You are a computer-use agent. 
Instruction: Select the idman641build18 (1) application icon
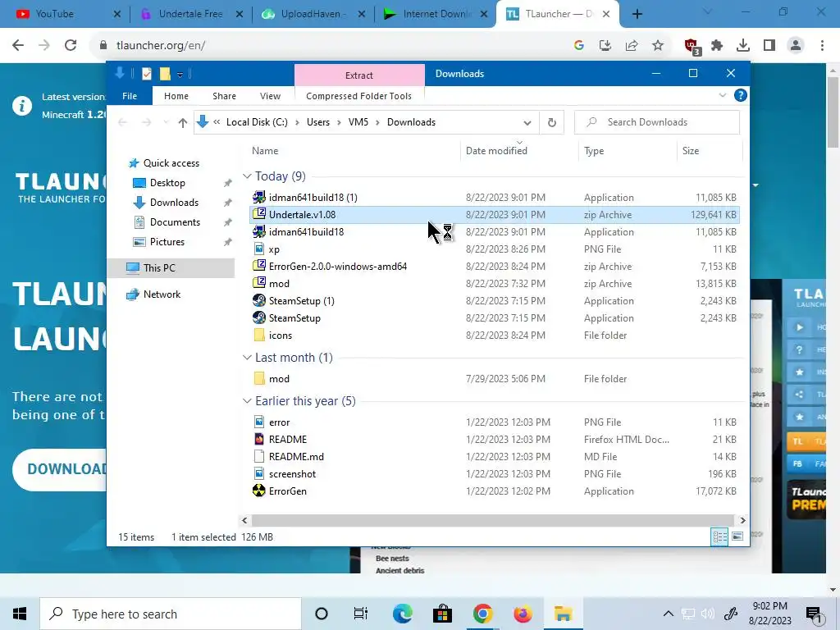tap(259, 197)
